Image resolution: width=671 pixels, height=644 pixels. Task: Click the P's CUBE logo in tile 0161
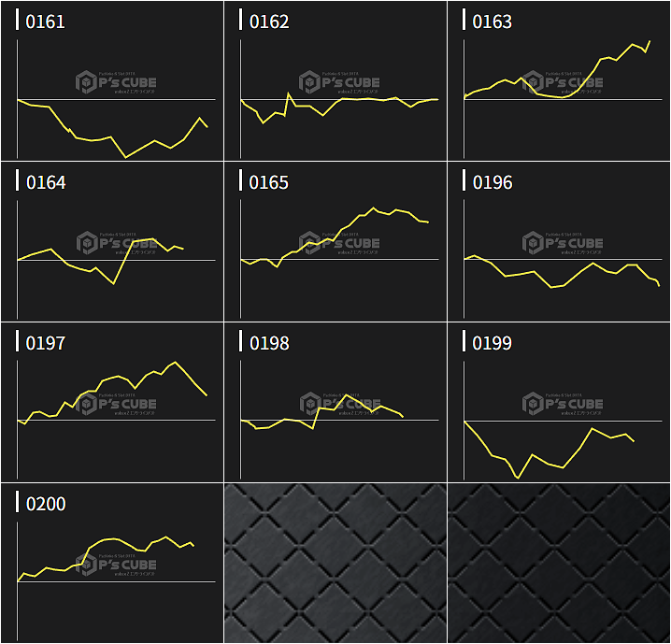click(117, 82)
